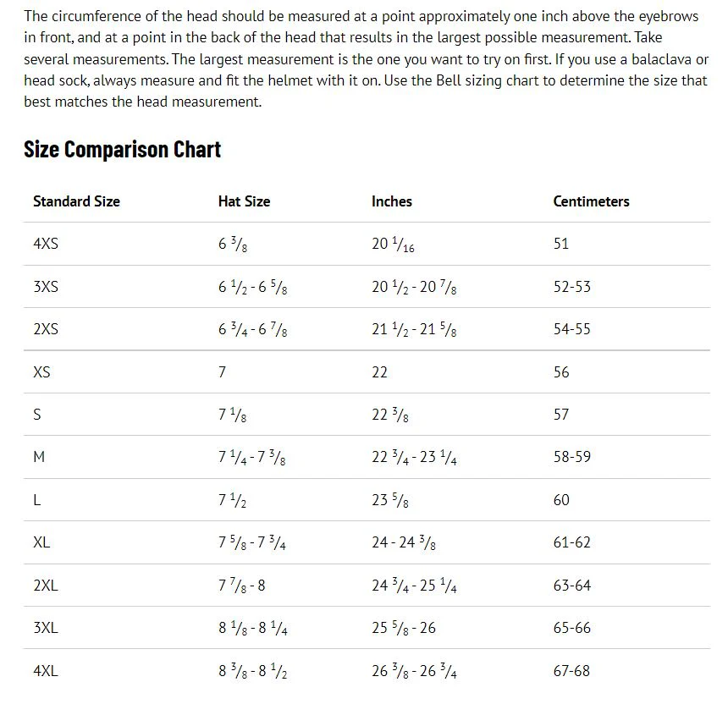Click the 2XS standard size cell
Viewport: 728px width, 704px height.
46,329
